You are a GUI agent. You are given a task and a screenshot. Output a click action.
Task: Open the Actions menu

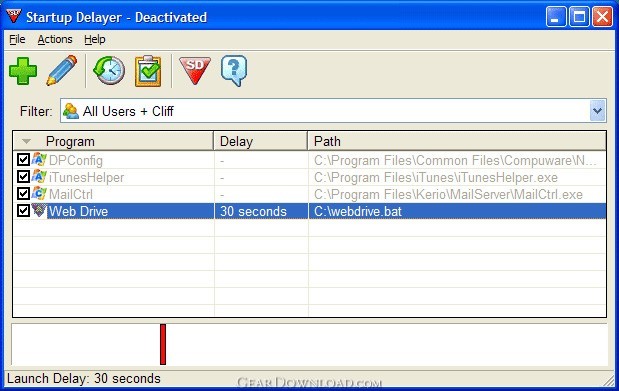click(55, 39)
